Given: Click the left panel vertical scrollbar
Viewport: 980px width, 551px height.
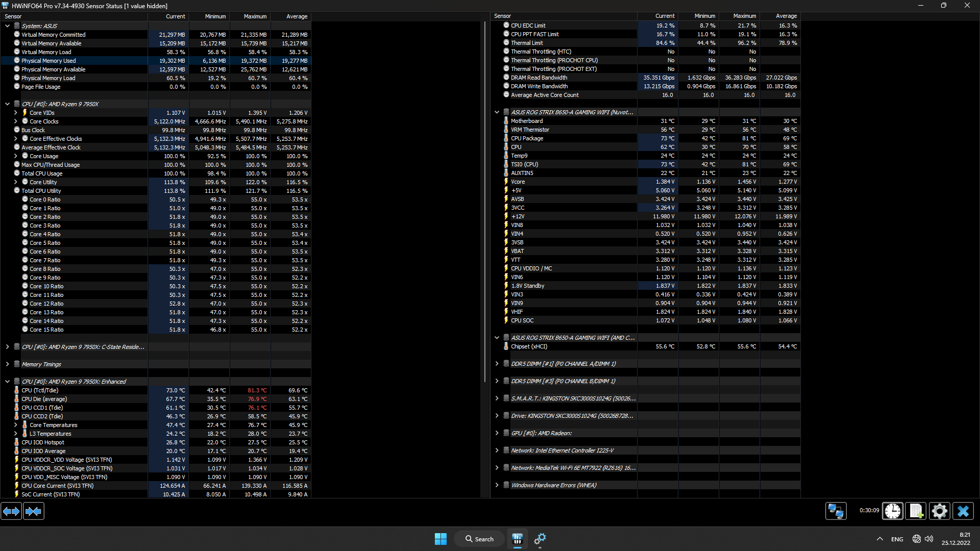Looking at the screenshot, I should (484, 204).
